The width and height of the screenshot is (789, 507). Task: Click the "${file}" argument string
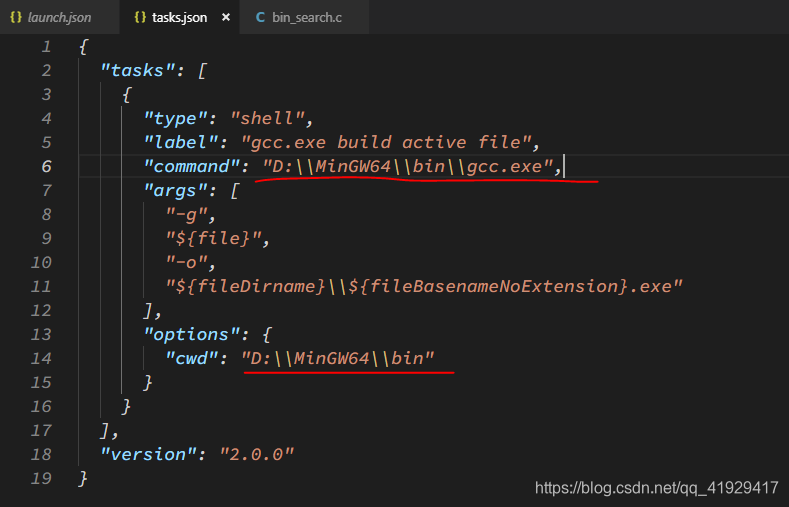click(x=214, y=238)
